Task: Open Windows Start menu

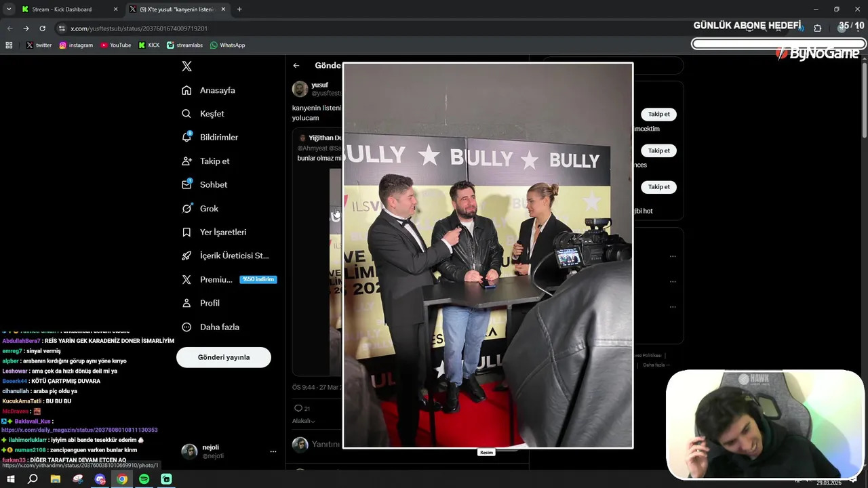Action: 10,479
